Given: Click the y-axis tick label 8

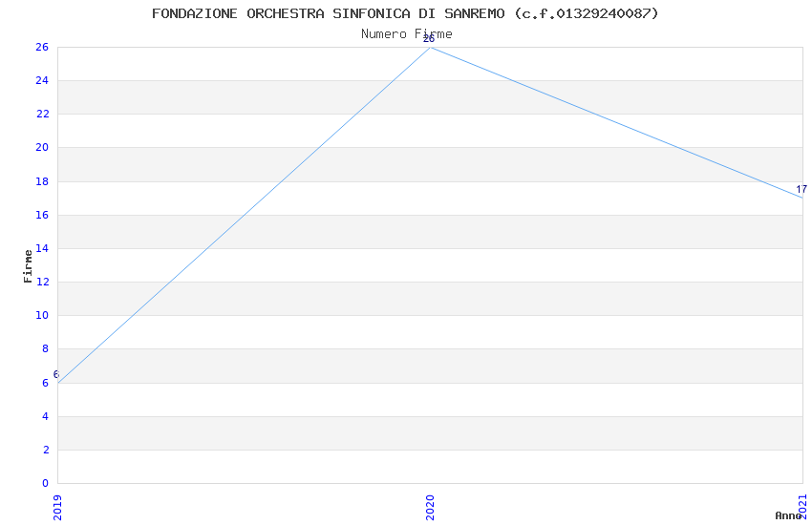Looking at the screenshot, I should pyautogui.click(x=46, y=348).
